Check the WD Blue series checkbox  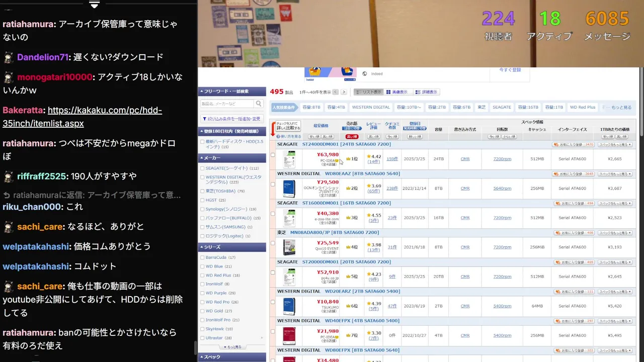(202, 266)
